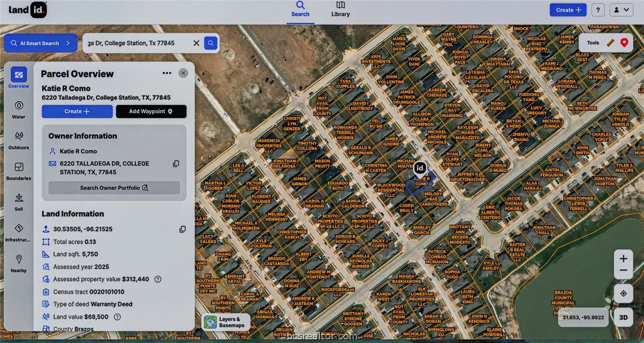Open the Outdoors sidebar section

19,140
